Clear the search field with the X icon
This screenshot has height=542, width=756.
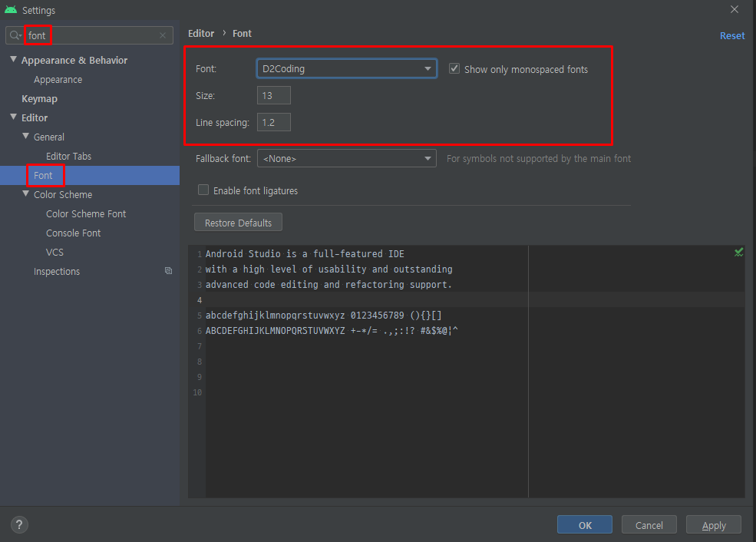pos(163,35)
